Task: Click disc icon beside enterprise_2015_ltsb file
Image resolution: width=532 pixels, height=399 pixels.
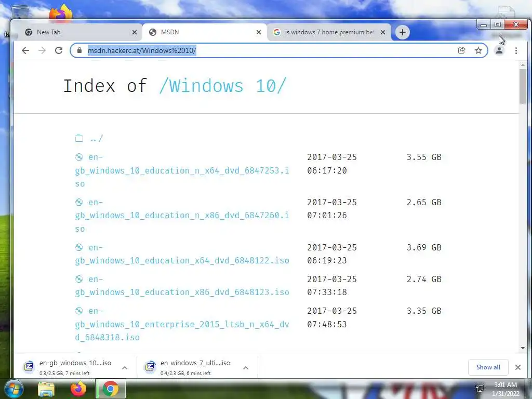Action: pyautogui.click(x=79, y=311)
